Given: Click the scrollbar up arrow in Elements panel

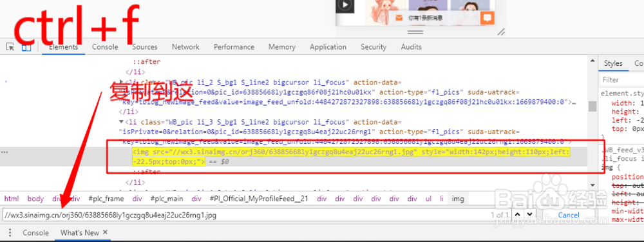Looking at the screenshot, I should coord(592,61).
